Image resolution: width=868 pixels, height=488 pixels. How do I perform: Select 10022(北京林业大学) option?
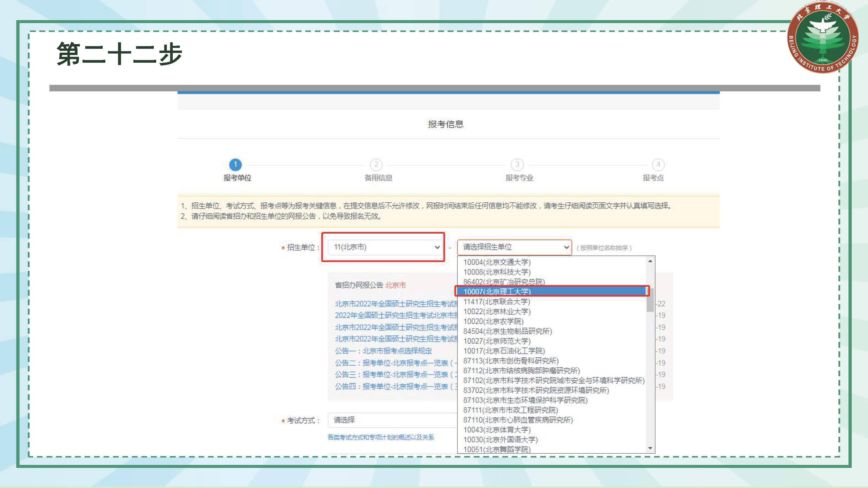coord(497,311)
